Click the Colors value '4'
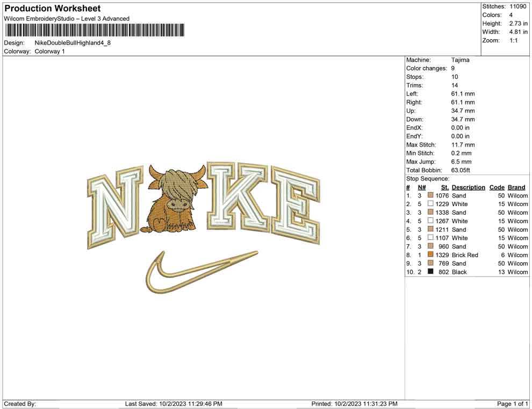This screenshot has width=532, height=409. pyautogui.click(x=511, y=15)
